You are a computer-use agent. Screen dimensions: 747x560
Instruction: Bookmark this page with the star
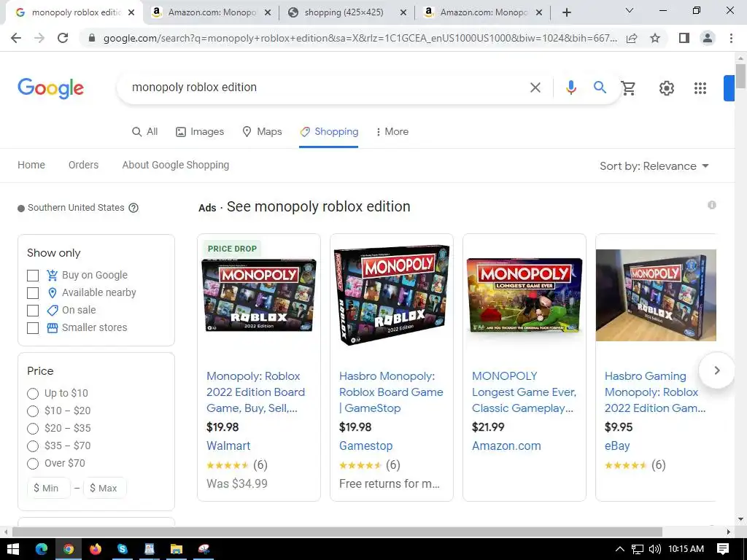pyautogui.click(x=655, y=38)
